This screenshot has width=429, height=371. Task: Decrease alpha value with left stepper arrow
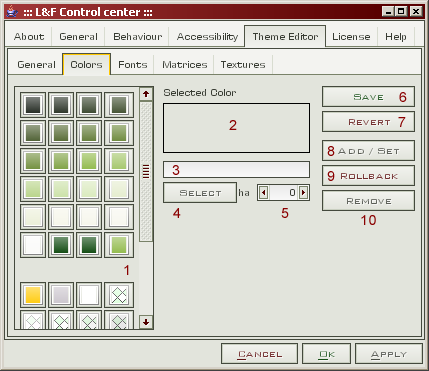264,193
